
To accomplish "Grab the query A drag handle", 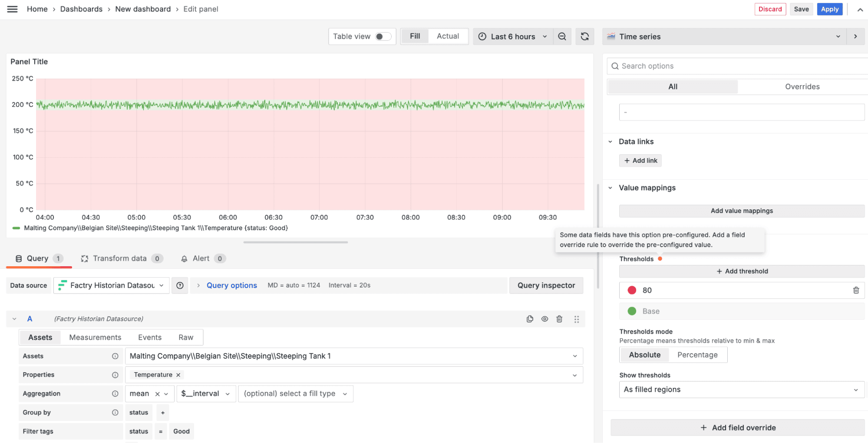I will point(577,319).
